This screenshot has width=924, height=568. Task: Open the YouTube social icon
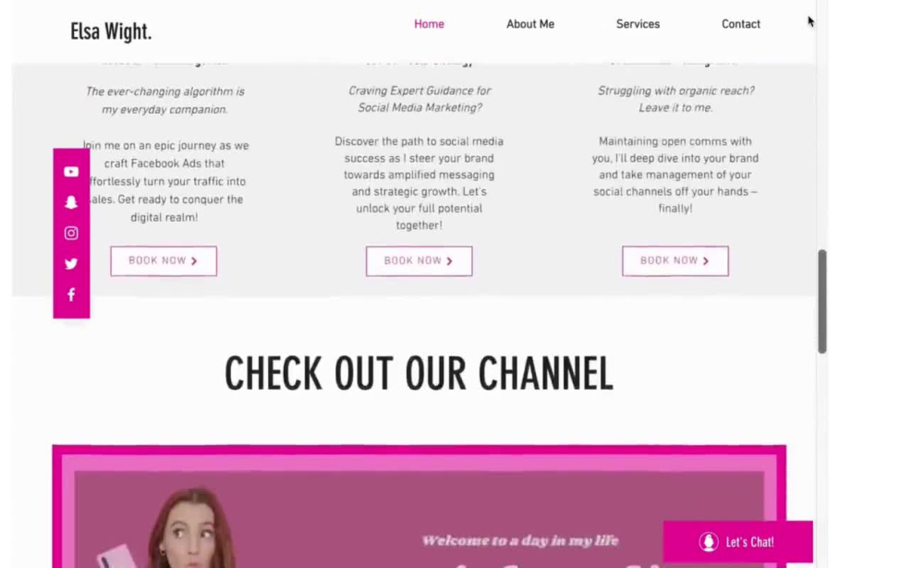71,172
